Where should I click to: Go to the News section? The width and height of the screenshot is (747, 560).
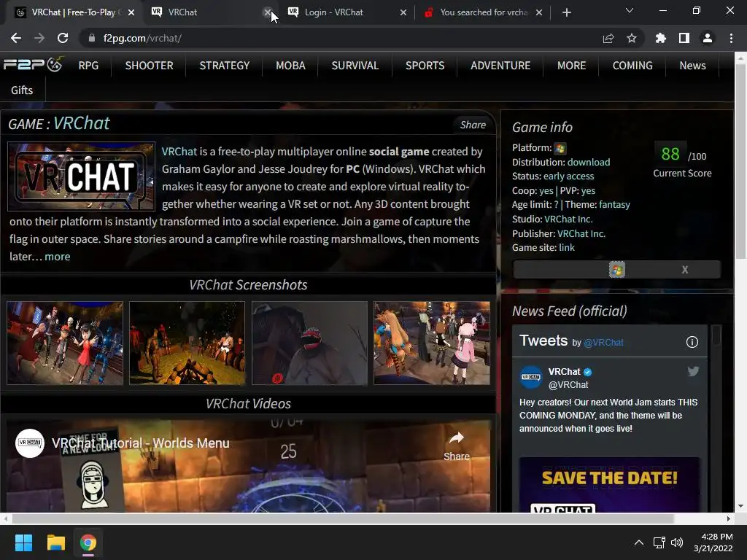pos(692,65)
